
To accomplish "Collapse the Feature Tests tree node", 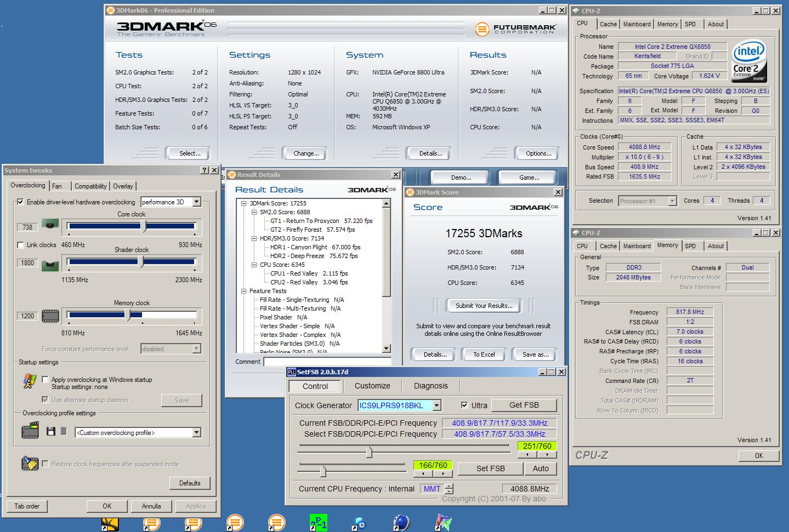I will pyautogui.click(x=244, y=291).
